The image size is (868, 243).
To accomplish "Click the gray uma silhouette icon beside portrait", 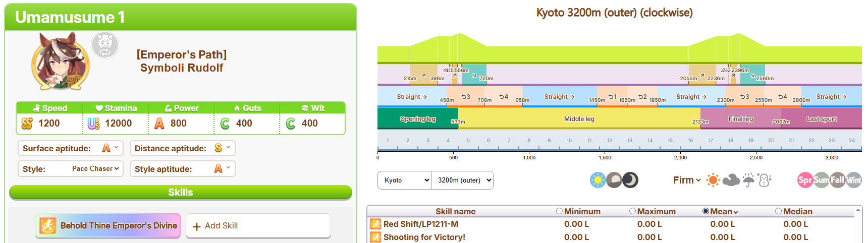I will [105, 45].
